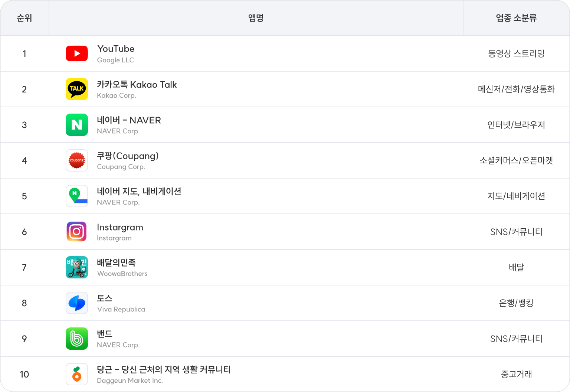Open the green NAVER app icon

77,125
